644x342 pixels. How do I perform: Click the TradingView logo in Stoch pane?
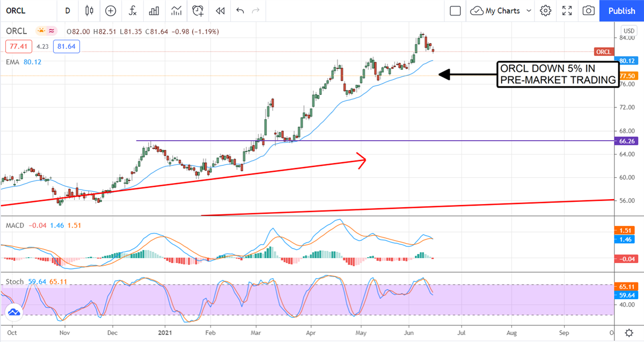(13, 312)
